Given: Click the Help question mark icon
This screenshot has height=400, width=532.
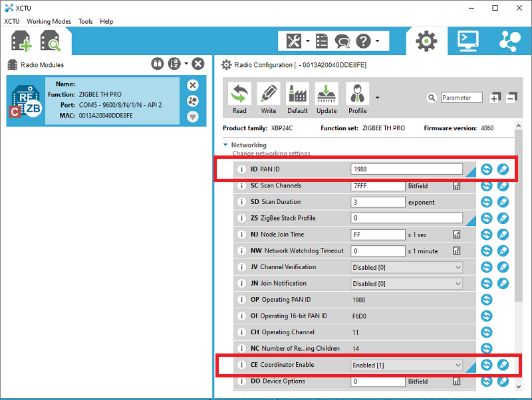Looking at the screenshot, I should [x=364, y=41].
